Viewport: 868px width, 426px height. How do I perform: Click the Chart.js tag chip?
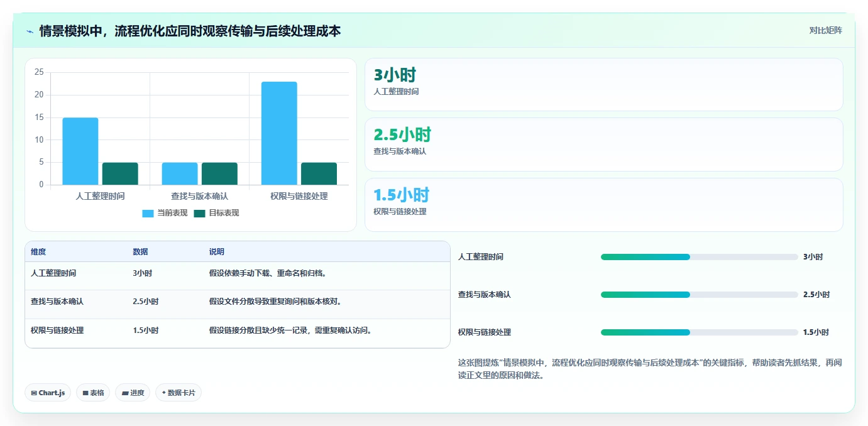[x=48, y=393]
